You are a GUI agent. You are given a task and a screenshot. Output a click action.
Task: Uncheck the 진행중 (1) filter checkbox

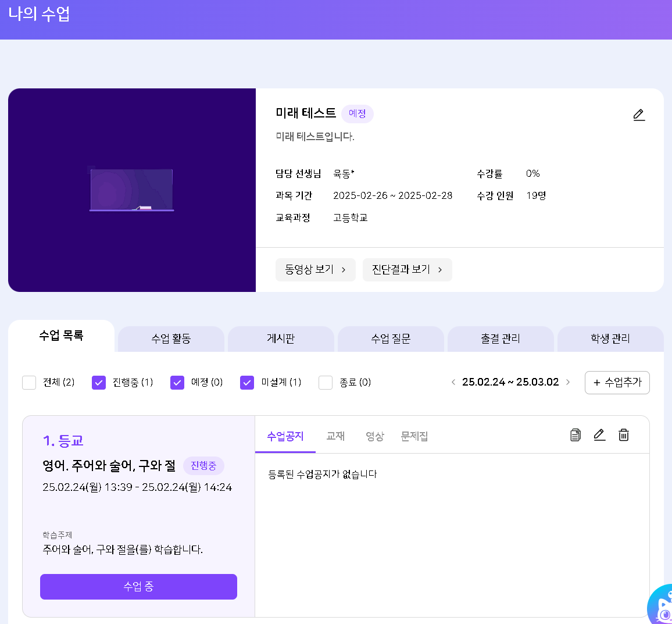99,382
